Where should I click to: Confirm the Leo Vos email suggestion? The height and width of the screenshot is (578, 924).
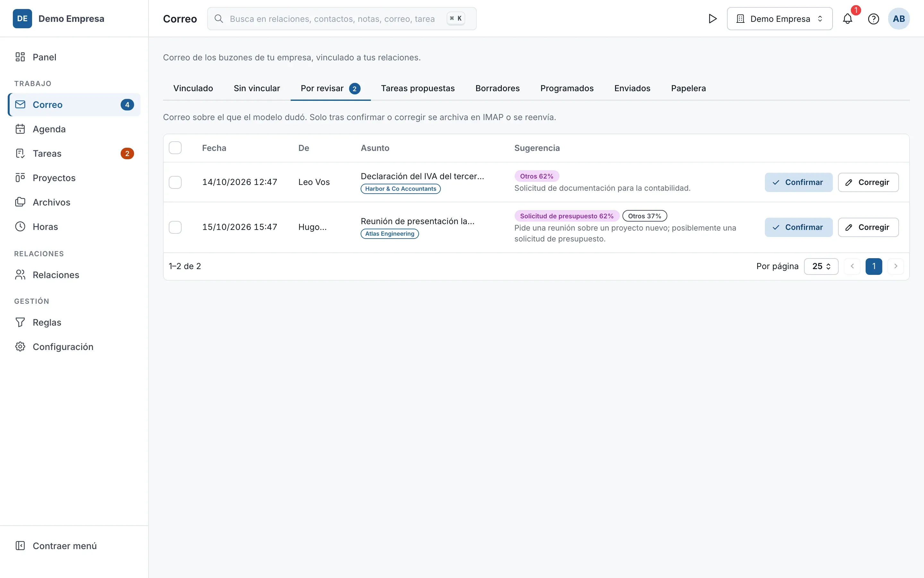pos(798,182)
